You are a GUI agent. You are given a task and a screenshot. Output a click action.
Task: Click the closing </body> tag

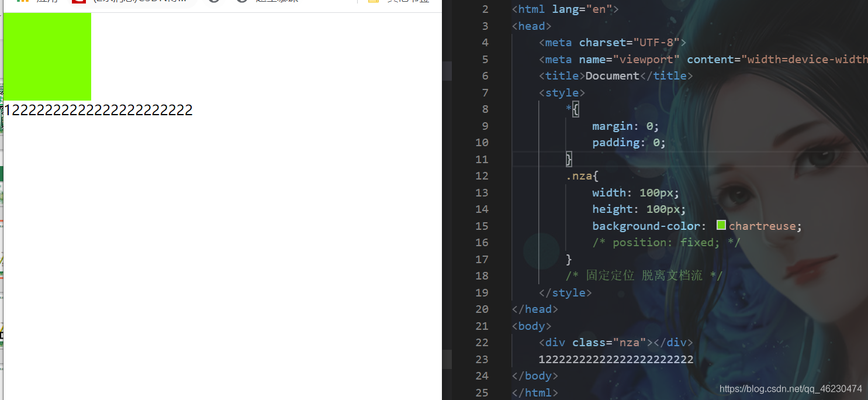click(535, 375)
